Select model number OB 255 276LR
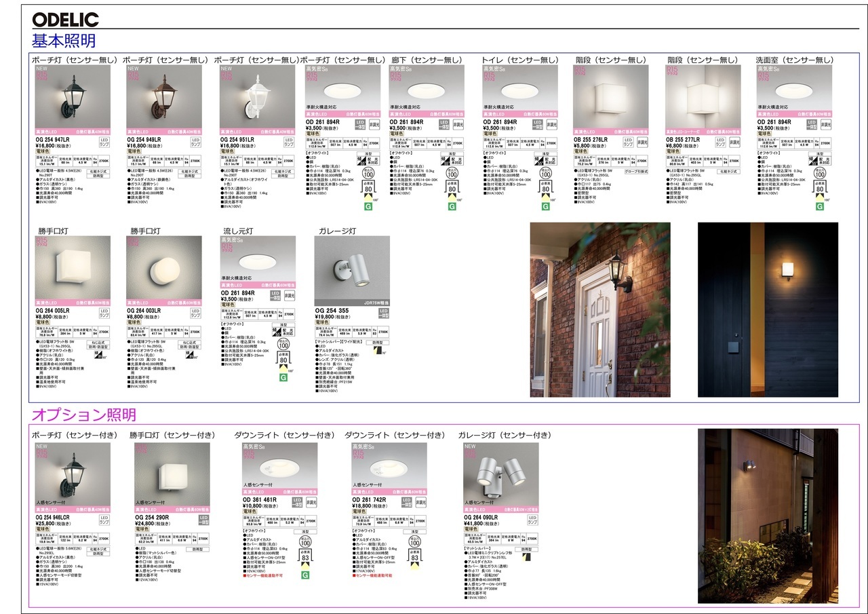 (x=591, y=139)
